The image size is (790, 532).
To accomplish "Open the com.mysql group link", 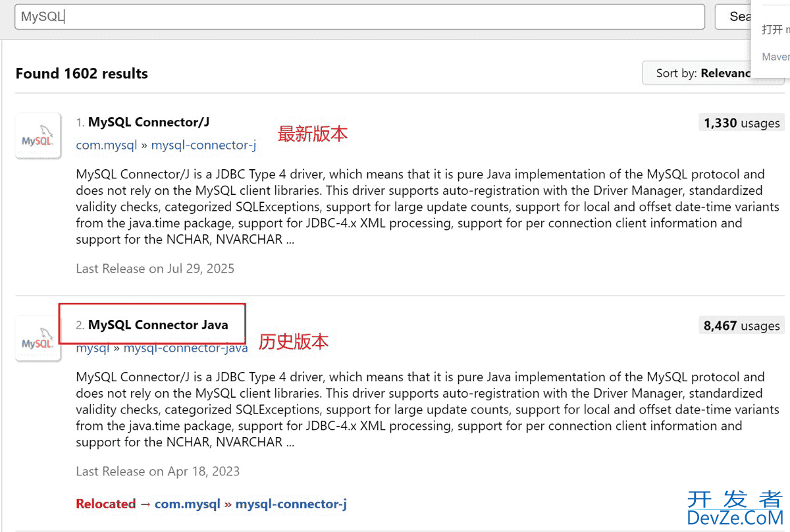I will [106, 145].
